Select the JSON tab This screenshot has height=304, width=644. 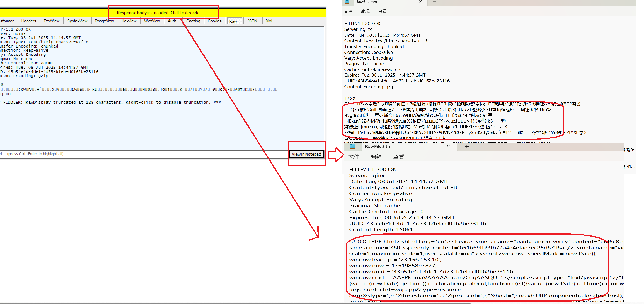click(252, 21)
